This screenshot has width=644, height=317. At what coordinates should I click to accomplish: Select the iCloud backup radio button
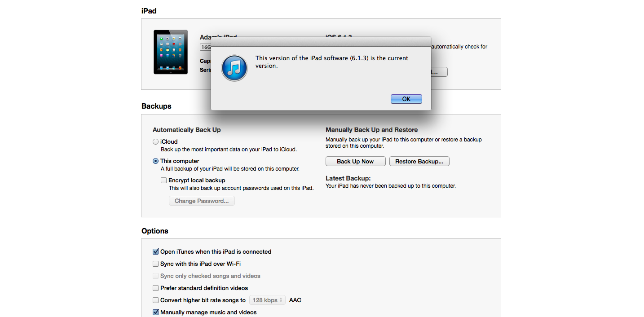pyautogui.click(x=155, y=141)
